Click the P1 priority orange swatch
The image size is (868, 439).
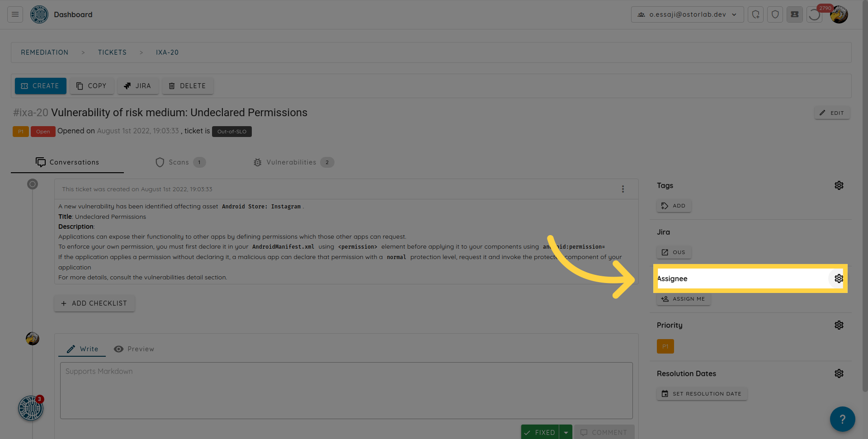pos(665,346)
